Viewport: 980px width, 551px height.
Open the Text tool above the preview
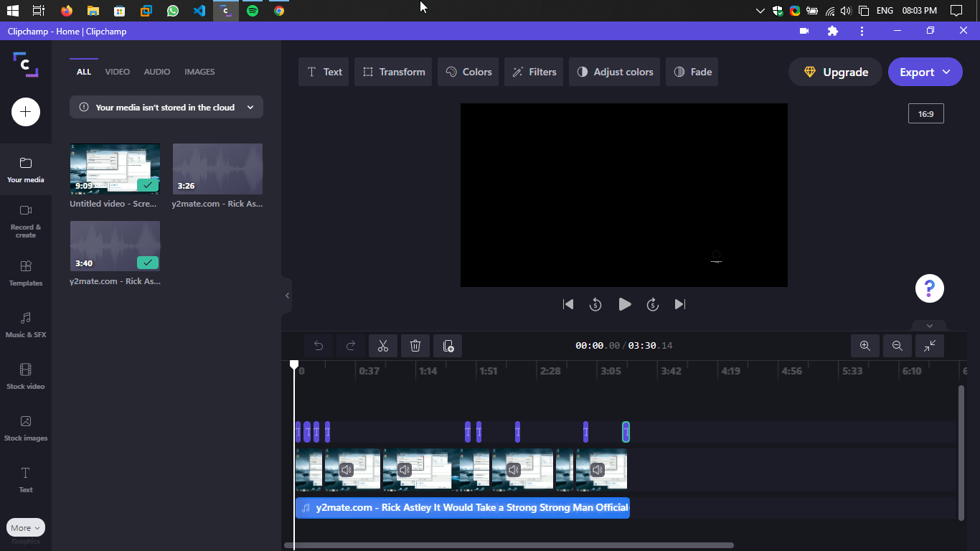(324, 72)
